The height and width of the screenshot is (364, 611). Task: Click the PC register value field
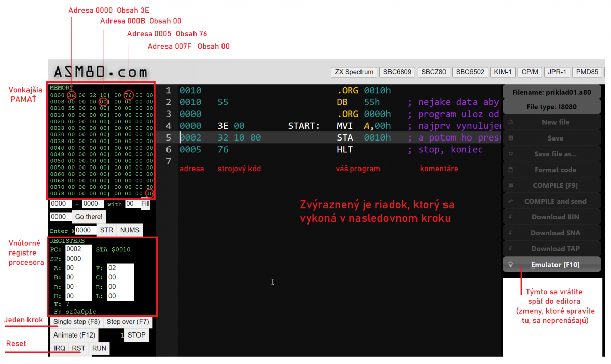(78, 249)
